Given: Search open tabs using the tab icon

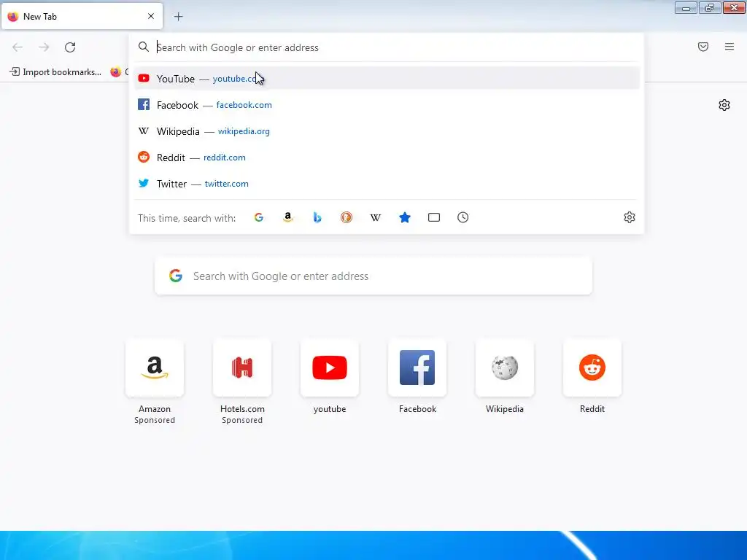Looking at the screenshot, I should [x=433, y=217].
